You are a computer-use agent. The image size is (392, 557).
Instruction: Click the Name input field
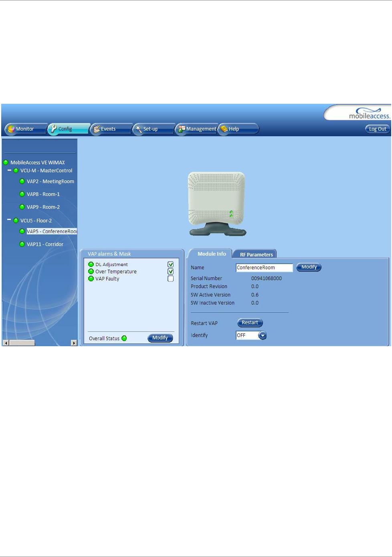pyautogui.click(x=265, y=268)
